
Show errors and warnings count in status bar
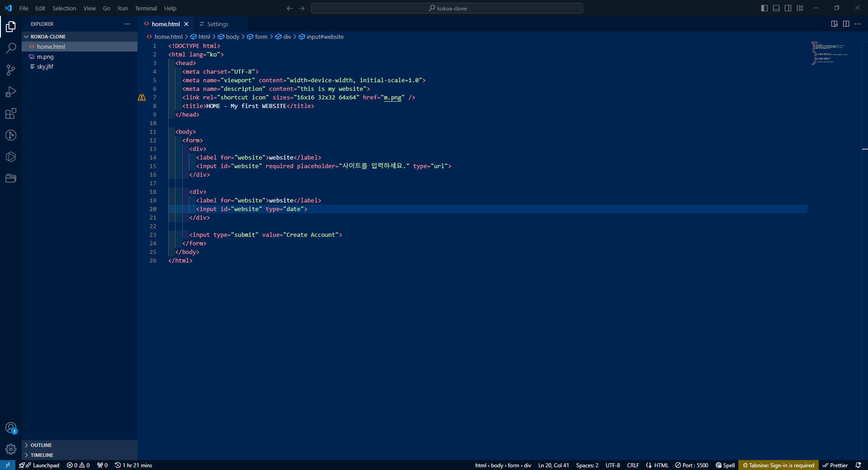[78, 465]
